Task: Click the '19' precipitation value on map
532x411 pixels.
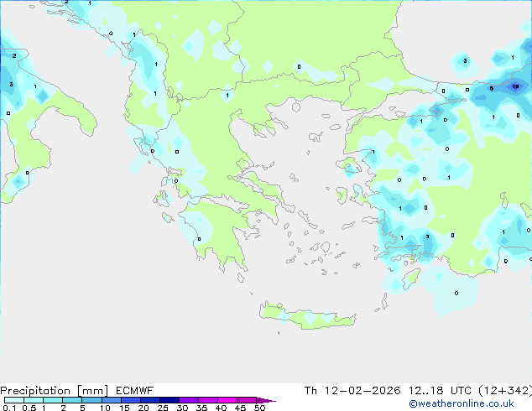Action: (x=515, y=86)
